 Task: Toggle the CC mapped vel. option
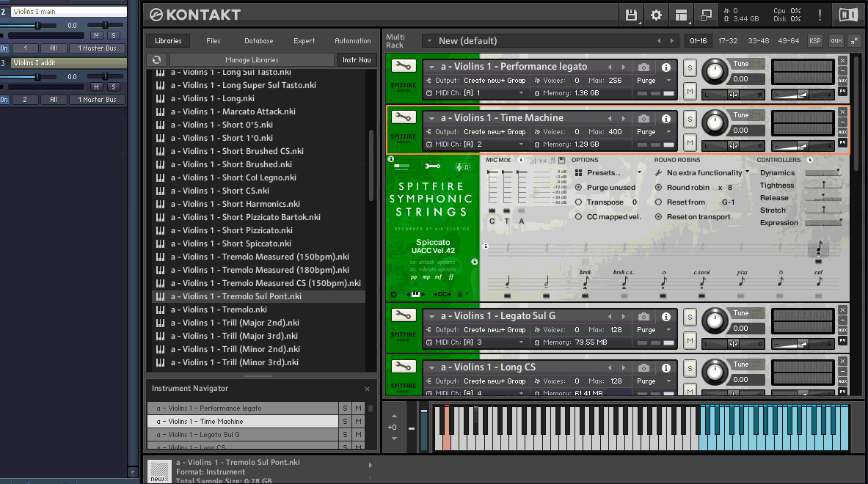click(579, 217)
